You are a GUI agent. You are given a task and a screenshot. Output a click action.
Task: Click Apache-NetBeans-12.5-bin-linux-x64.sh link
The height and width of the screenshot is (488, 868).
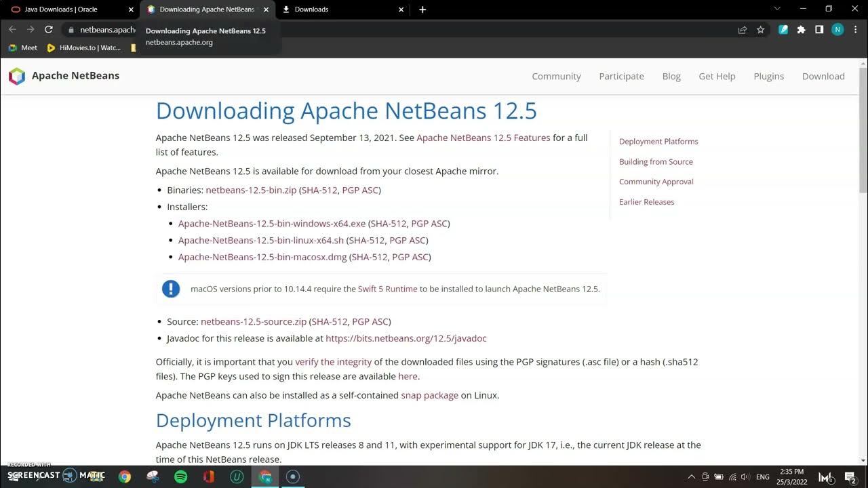(x=261, y=240)
